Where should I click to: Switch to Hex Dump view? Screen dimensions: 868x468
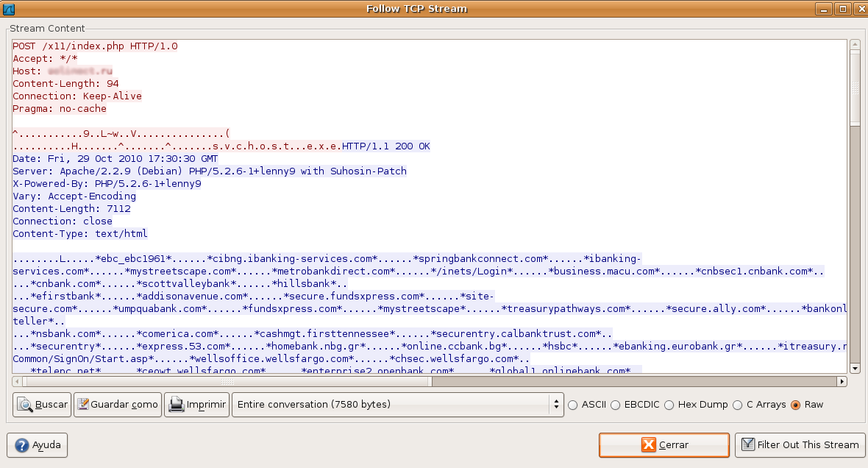[x=669, y=405]
